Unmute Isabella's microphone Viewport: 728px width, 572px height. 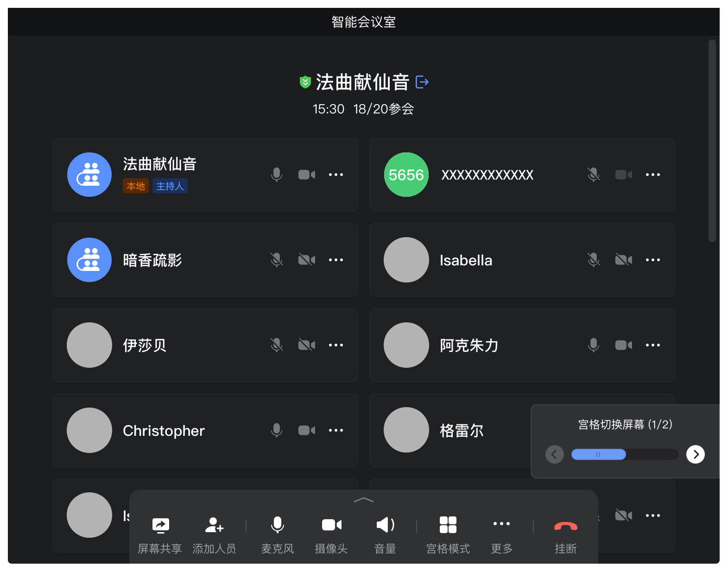594,260
